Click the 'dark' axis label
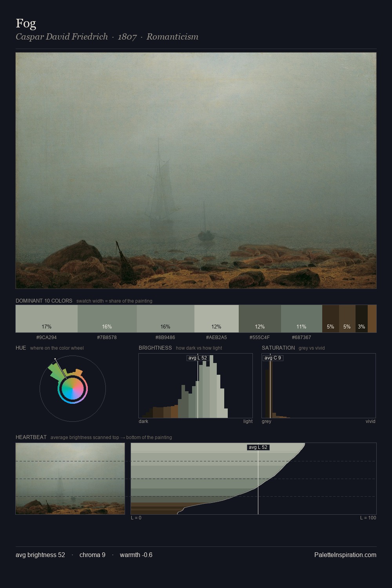Screen dimensions: 392x588 coord(143,421)
